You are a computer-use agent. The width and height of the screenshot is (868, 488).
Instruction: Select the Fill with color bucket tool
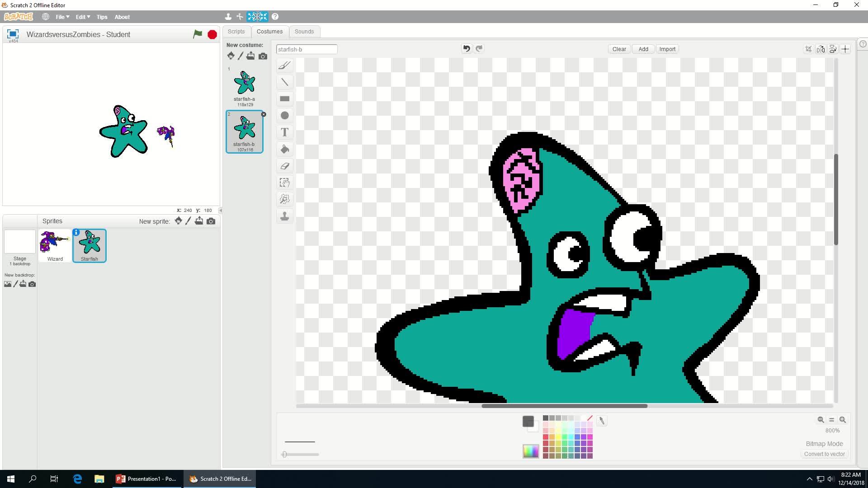click(284, 149)
